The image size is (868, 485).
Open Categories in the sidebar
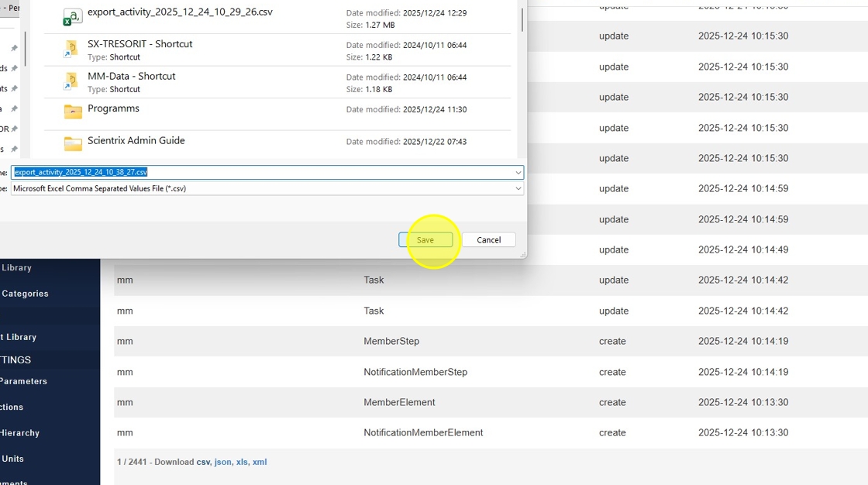[x=26, y=294]
